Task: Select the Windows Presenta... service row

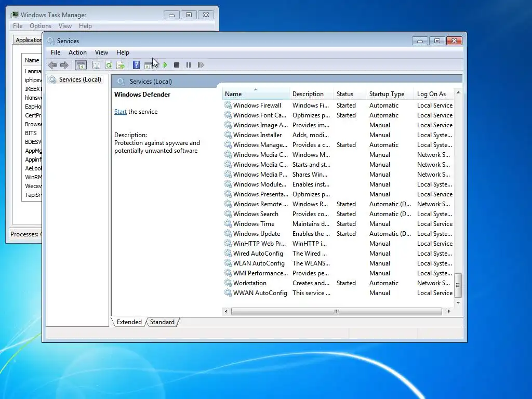Action: point(338,194)
